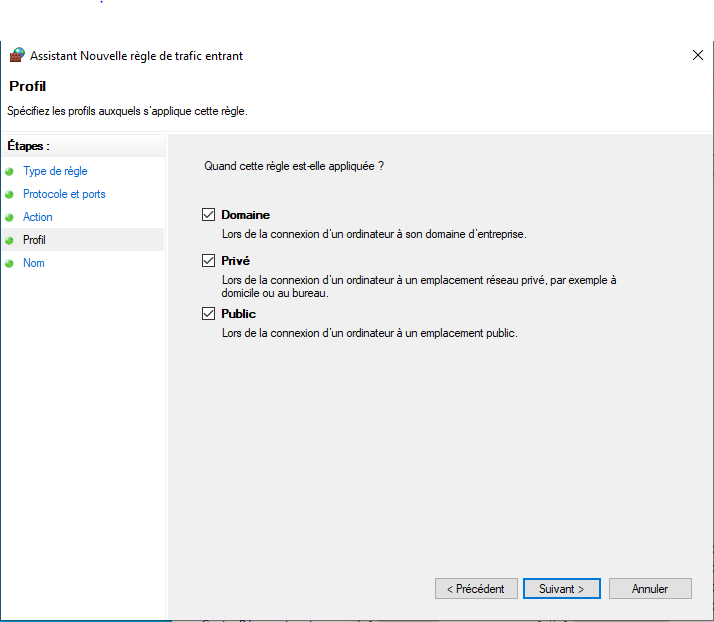Uncheck the Domaine checkbox
This screenshot has width=714, height=622.
tap(208, 214)
